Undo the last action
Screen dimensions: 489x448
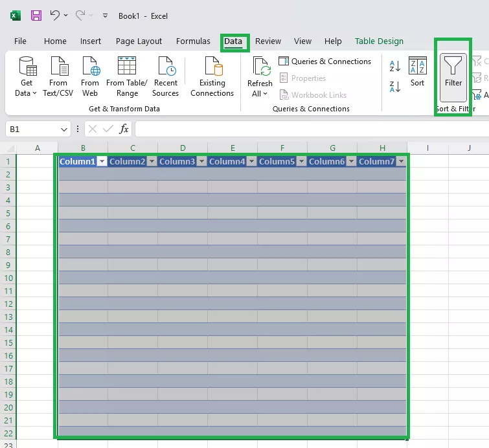point(55,16)
